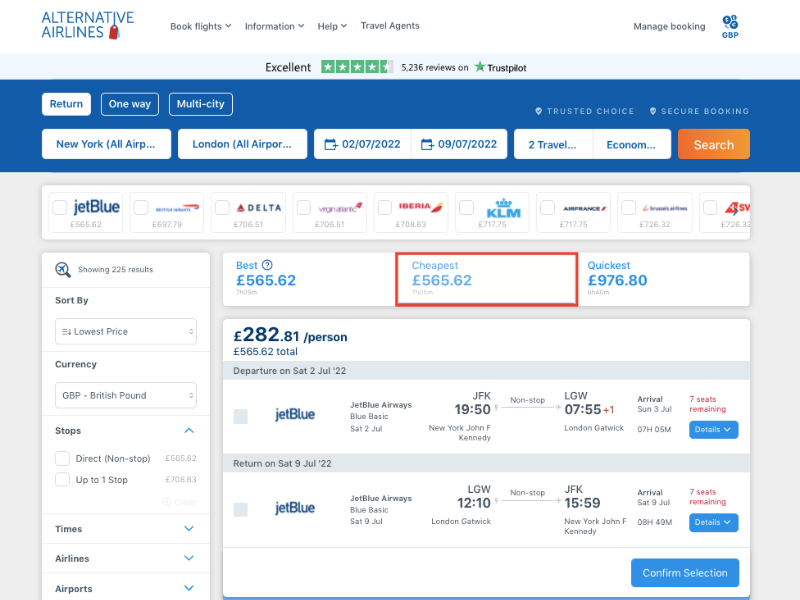
Task: Click the Secure Booking badge icon
Action: 653,111
